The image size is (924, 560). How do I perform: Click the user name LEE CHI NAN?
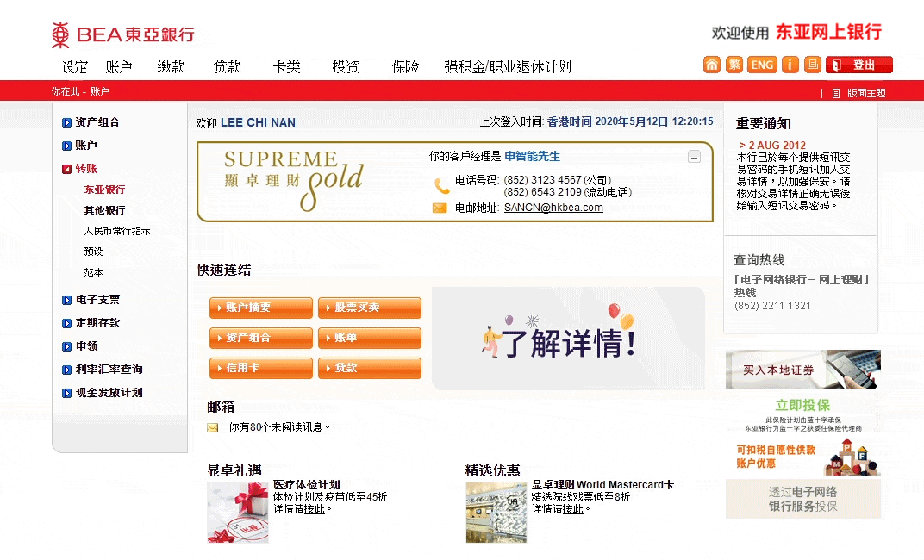(258, 122)
